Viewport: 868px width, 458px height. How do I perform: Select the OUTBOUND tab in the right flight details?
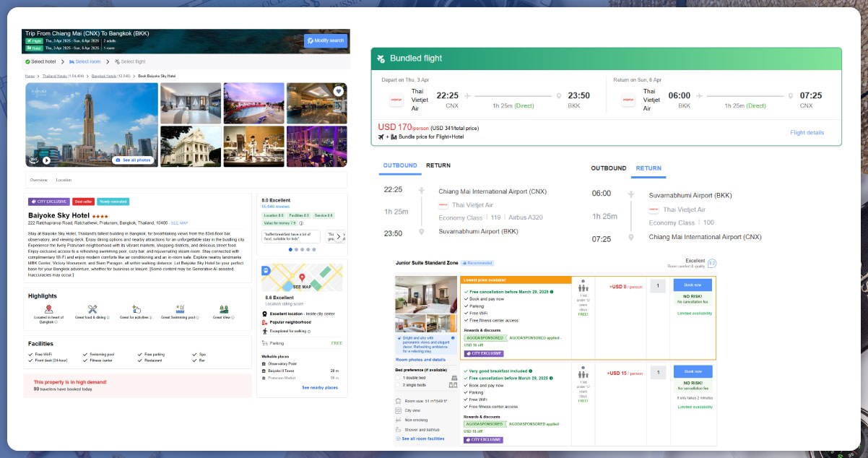pyautogui.click(x=609, y=168)
